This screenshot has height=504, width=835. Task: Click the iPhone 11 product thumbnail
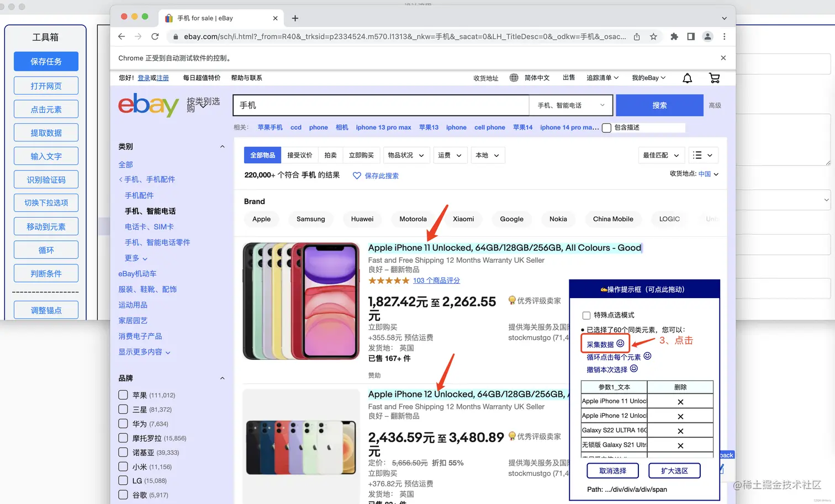pos(301,301)
